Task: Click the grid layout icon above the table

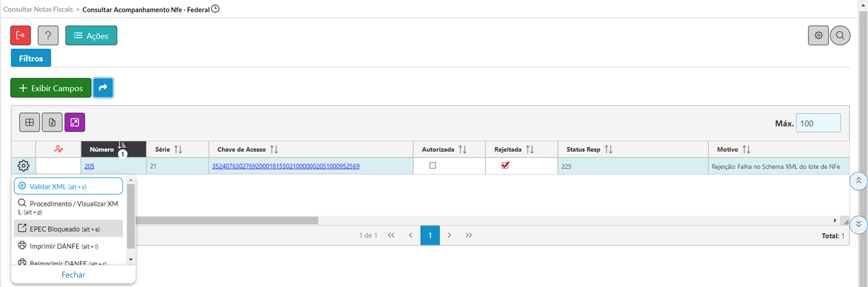Action: click(x=30, y=123)
